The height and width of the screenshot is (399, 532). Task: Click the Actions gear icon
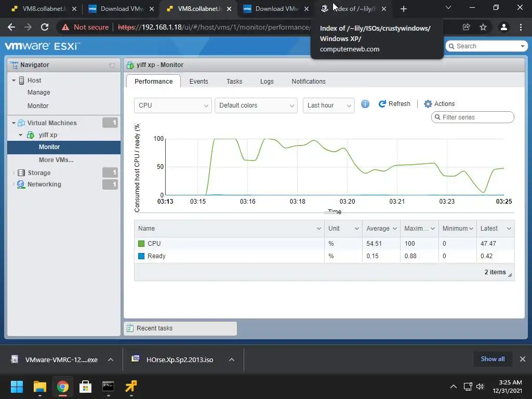click(x=428, y=104)
